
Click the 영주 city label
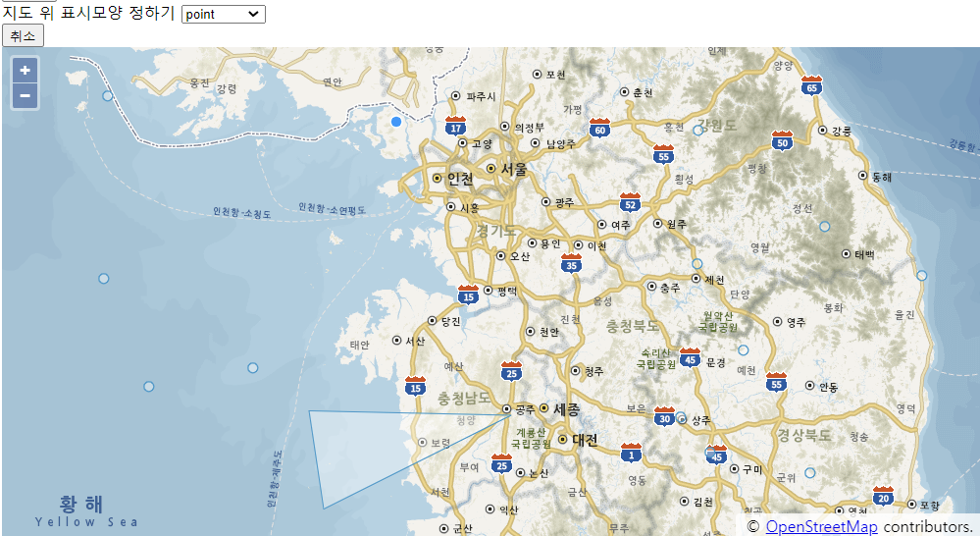click(797, 322)
